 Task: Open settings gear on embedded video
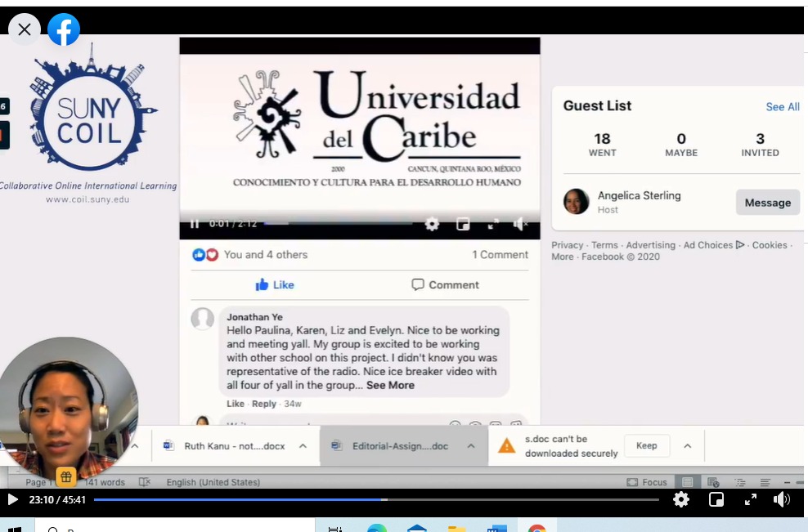point(432,224)
